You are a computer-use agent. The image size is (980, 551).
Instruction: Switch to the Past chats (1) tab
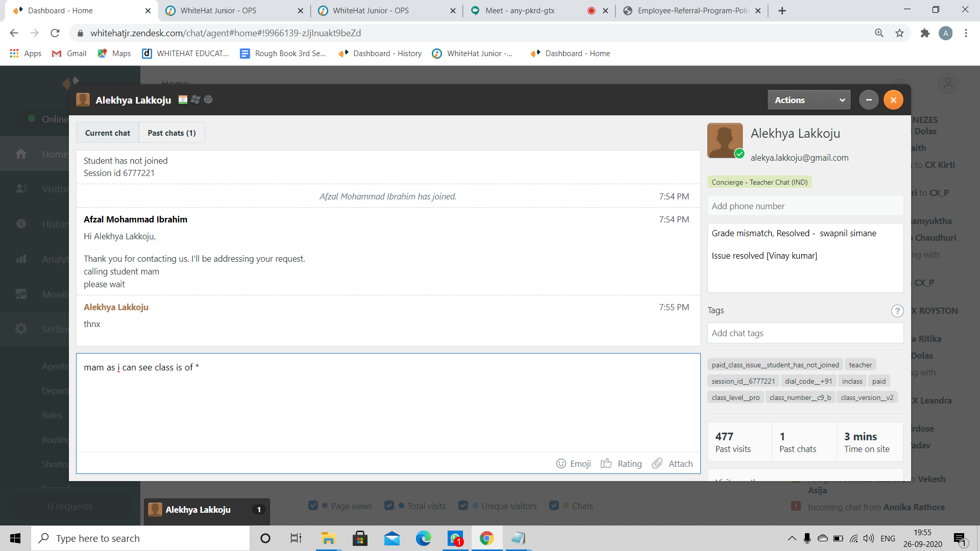[x=171, y=133]
